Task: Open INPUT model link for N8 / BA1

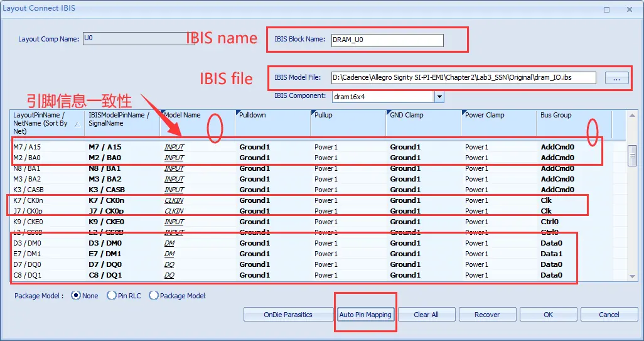Action: point(174,168)
